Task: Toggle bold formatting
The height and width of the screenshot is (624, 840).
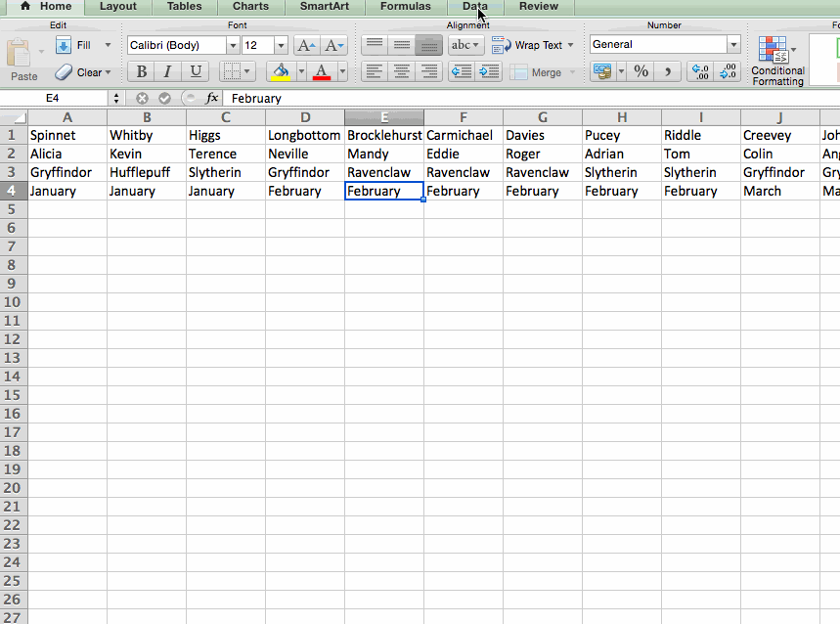Action: pyautogui.click(x=140, y=71)
